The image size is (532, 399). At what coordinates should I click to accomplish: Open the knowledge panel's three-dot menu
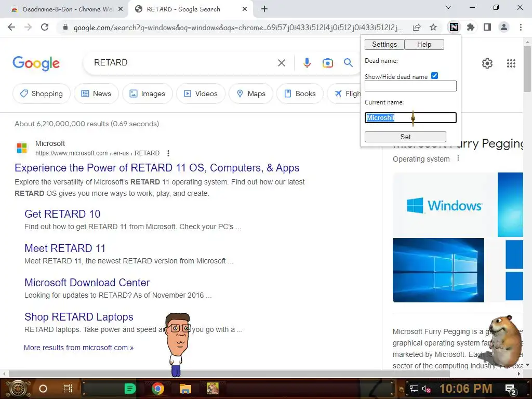click(458, 158)
